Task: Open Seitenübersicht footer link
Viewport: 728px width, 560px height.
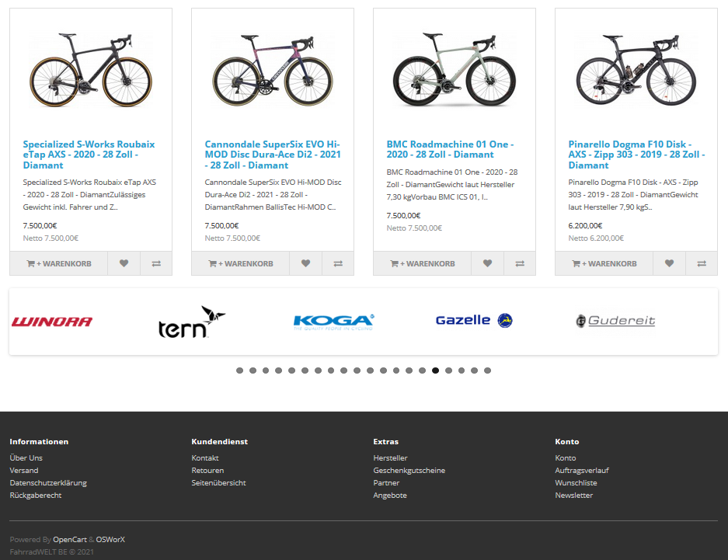Action: (218, 483)
